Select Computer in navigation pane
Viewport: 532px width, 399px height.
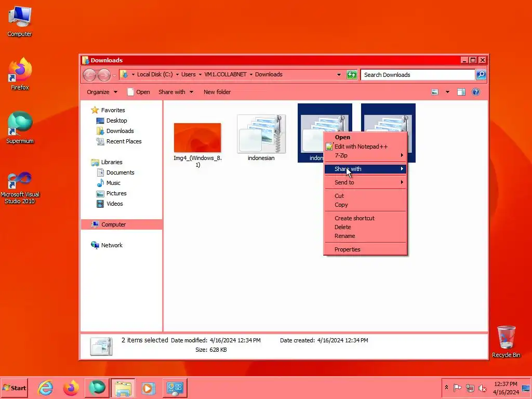pos(122,224)
